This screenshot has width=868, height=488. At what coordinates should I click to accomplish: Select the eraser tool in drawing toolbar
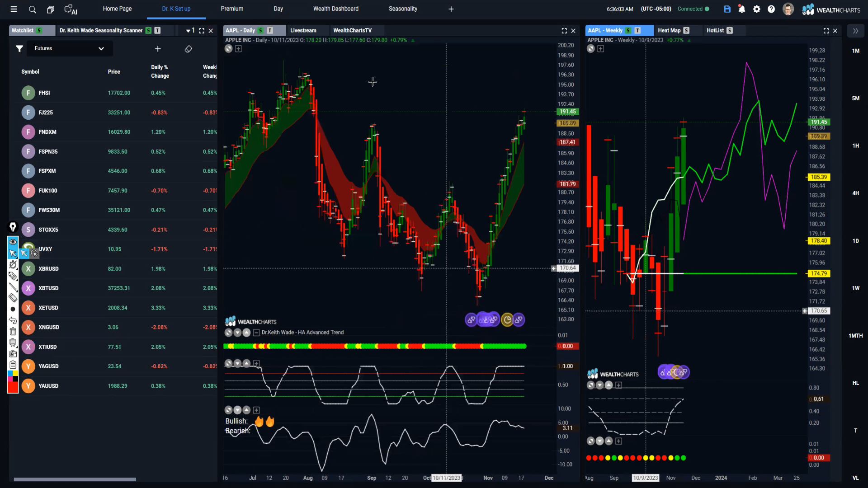coord(13,298)
